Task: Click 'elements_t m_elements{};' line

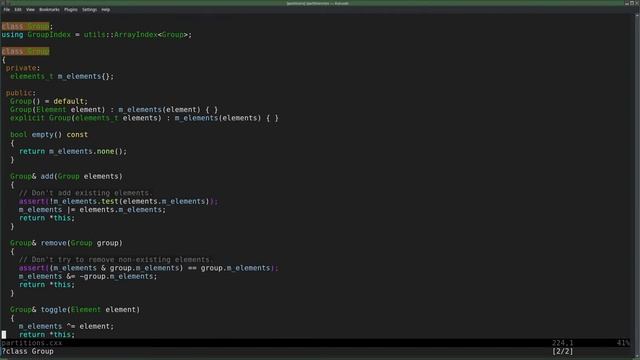Action: tap(62, 76)
